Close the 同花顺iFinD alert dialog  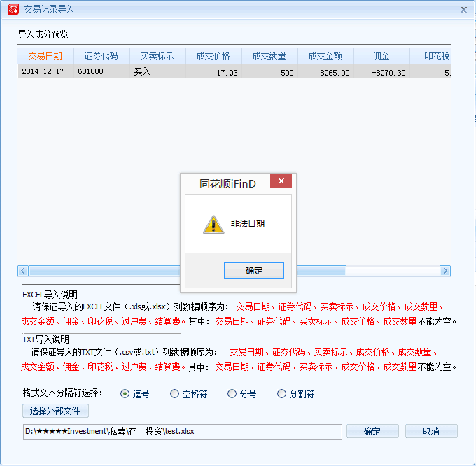click(x=281, y=181)
